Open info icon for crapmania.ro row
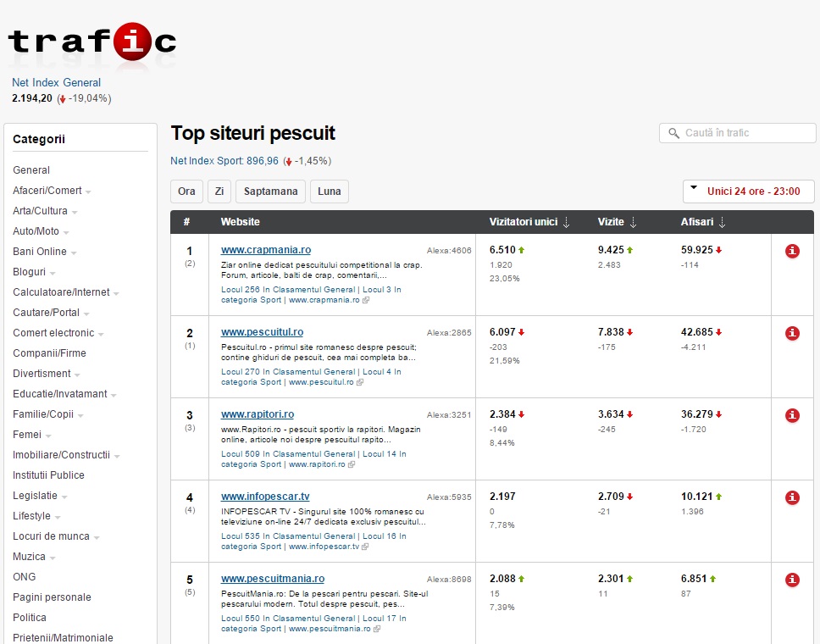This screenshot has width=820, height=644. tap(792, 251)
